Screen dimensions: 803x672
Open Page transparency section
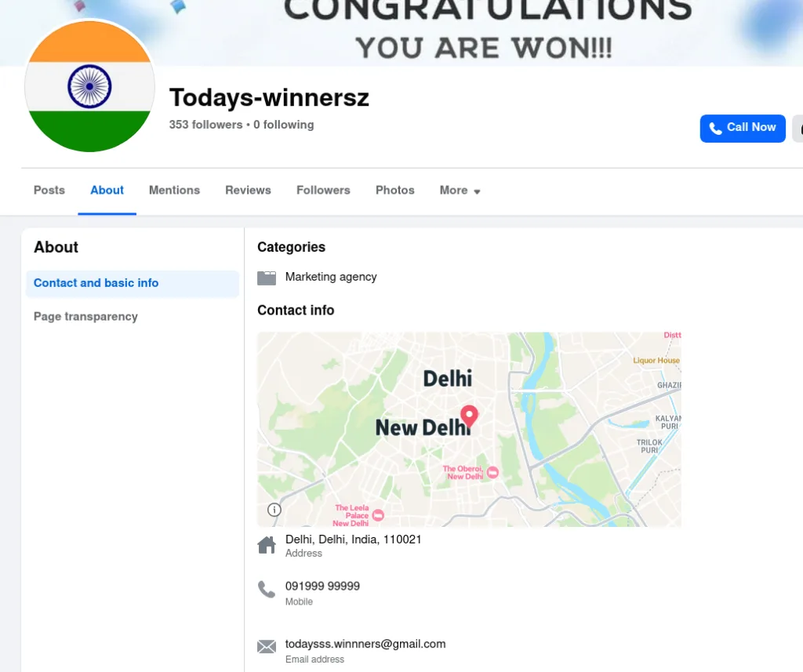point(85,317)
